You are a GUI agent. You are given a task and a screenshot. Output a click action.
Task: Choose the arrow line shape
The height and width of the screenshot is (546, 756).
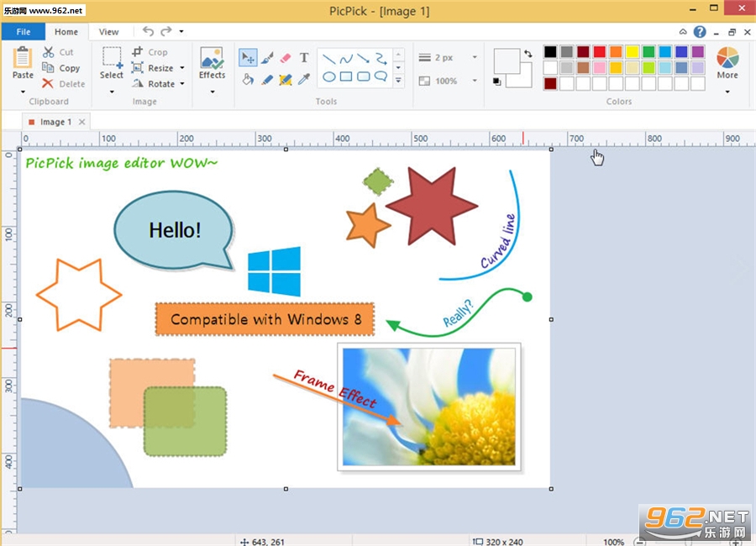tap(364, 59)
